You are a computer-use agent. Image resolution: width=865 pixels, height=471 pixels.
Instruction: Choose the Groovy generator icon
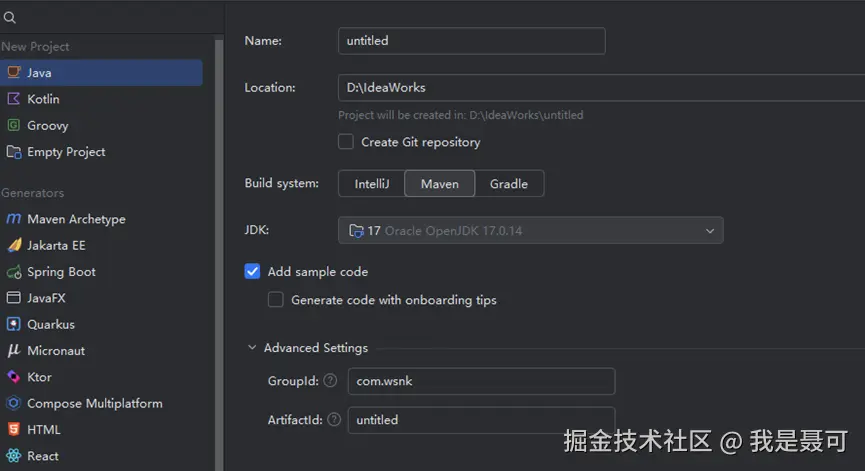tap(14, 125)
